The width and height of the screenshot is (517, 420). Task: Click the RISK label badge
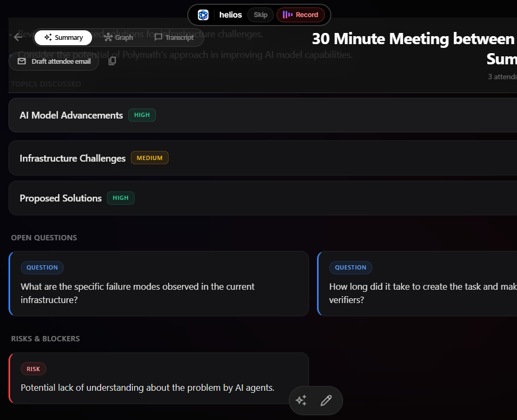point(34,369)
